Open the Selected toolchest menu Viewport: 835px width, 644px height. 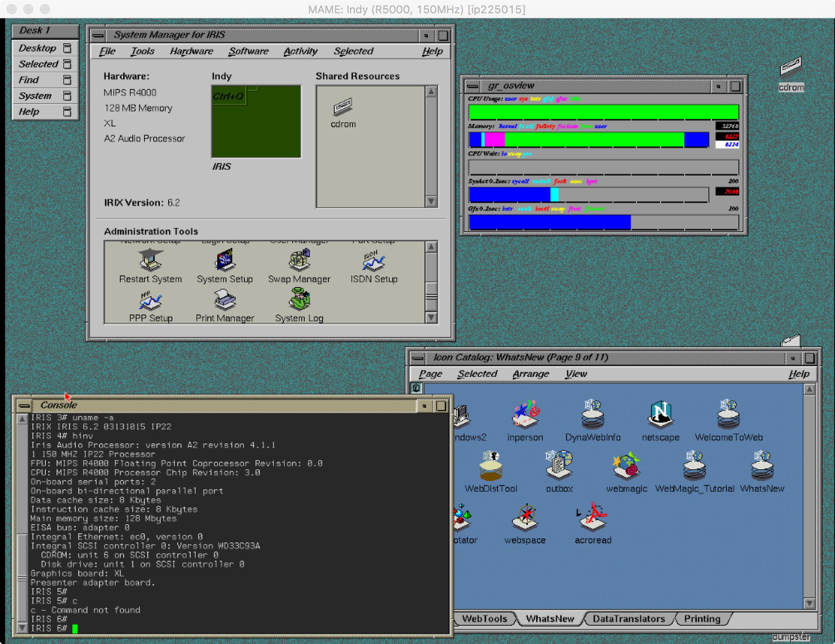coord(45,64)
